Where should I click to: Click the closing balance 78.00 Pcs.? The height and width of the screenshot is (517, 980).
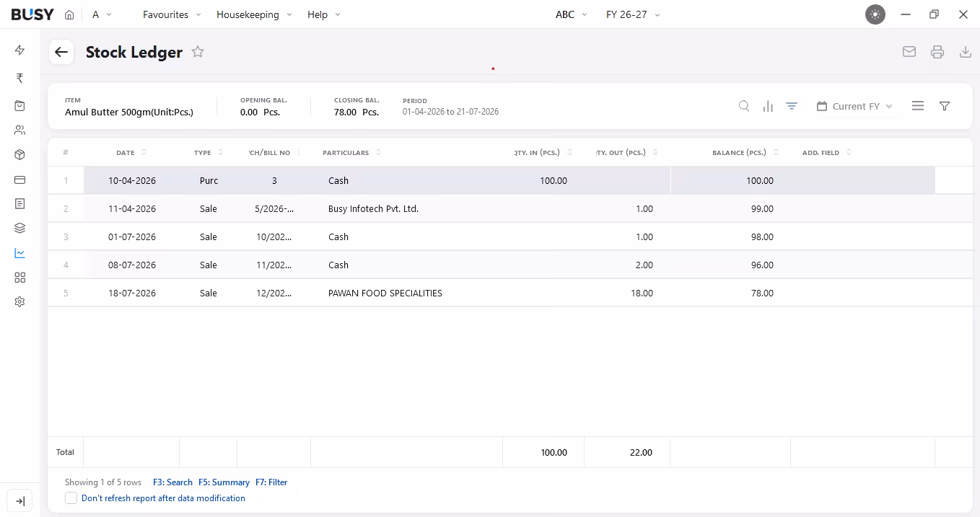[356, 112]
